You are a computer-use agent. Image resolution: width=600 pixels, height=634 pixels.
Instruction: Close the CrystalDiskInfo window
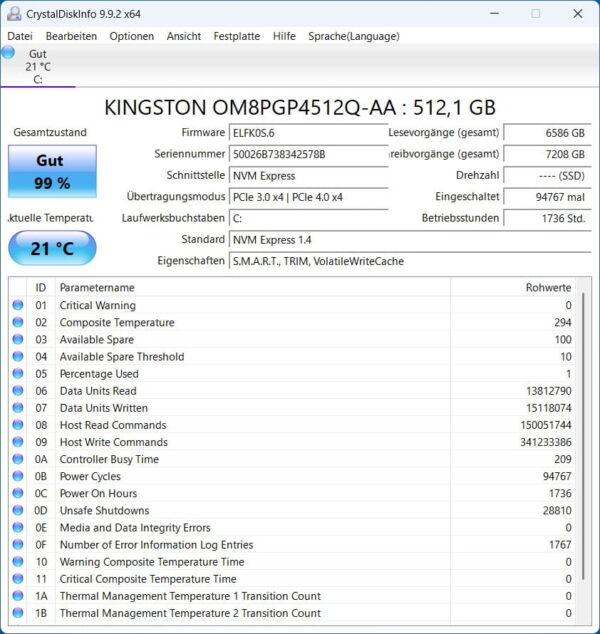click(x=578, y=14)
